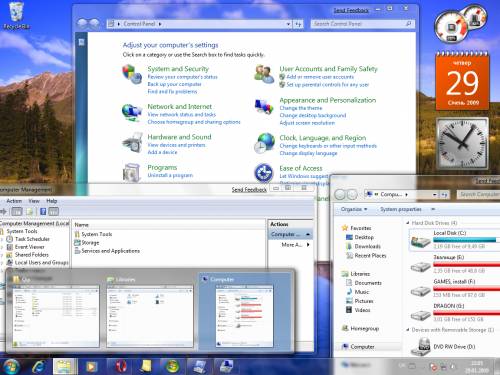Click the Change display language link
Image resolution: width=500 pixels, height=375 pixels.
click(308, 153)
